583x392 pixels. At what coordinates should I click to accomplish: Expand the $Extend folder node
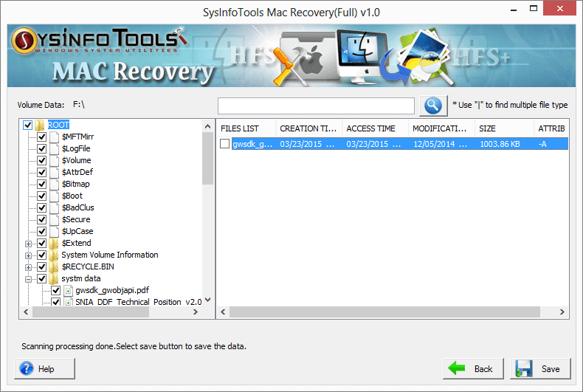click(x=28, y=244)
